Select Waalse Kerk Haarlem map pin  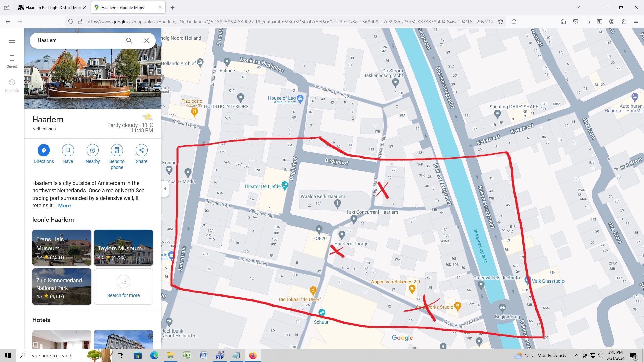click(x=337, y=203)
